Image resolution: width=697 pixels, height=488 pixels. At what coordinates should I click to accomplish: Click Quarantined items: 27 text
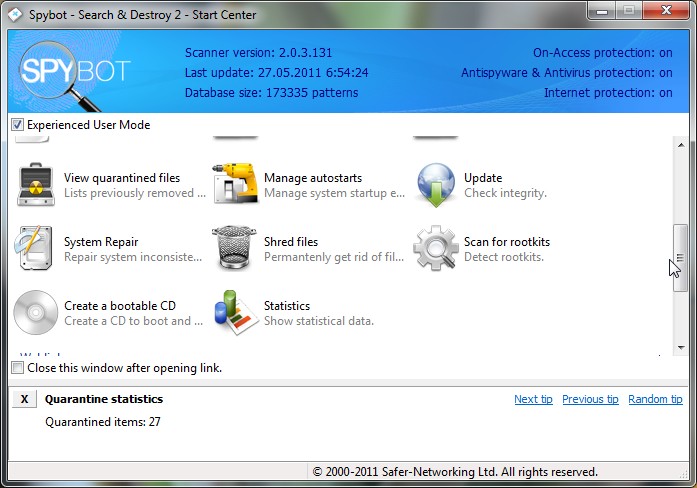[x=103, y=422]
